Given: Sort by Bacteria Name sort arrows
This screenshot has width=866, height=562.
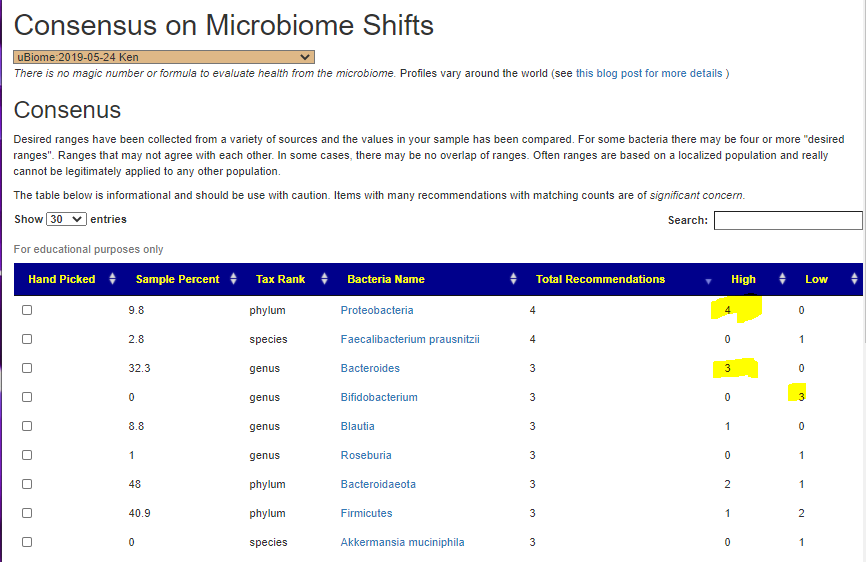Looking at the screenshot, I should [513, 279].
